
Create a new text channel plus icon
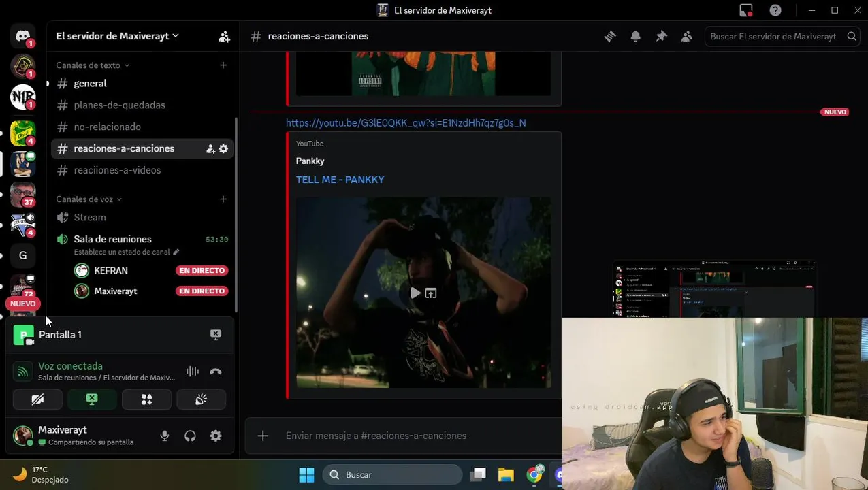(x=223, y=65)
